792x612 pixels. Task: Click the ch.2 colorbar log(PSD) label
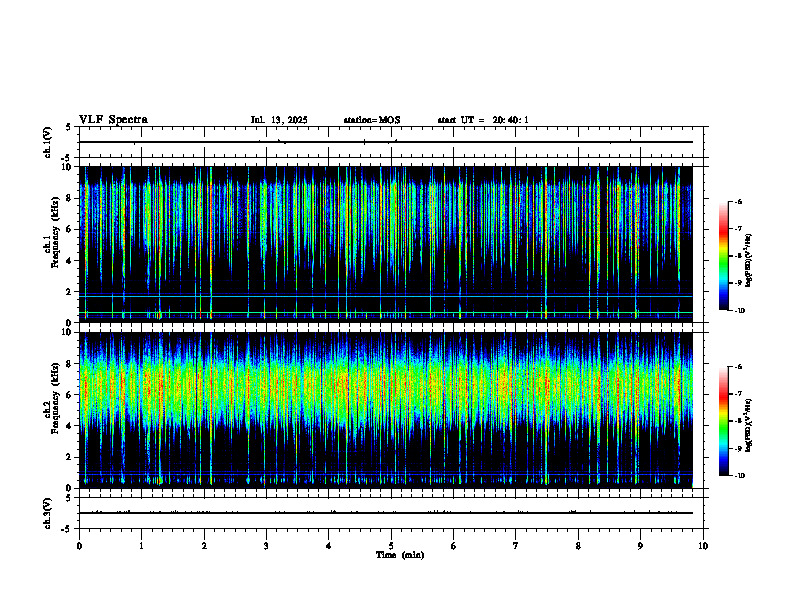pos(749,425)
